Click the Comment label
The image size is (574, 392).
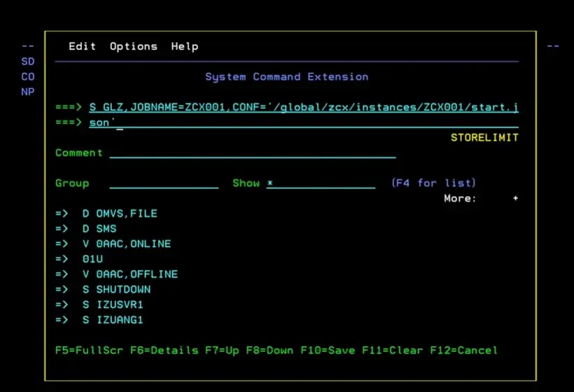[x=79, y=153]
